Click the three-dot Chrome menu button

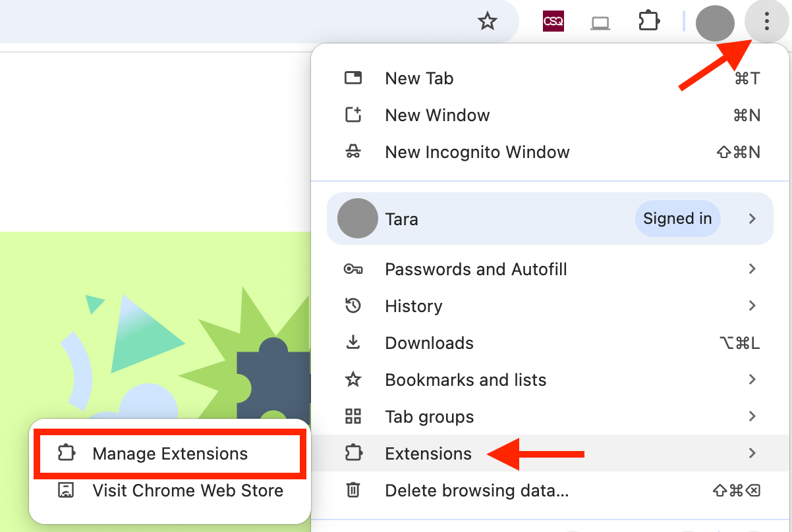766,23
